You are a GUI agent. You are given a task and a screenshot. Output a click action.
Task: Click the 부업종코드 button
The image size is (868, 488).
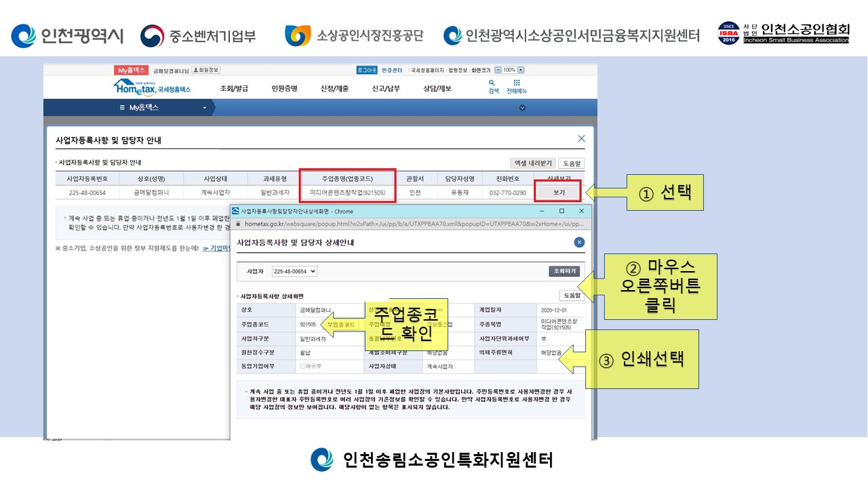(x=341, y=325)
